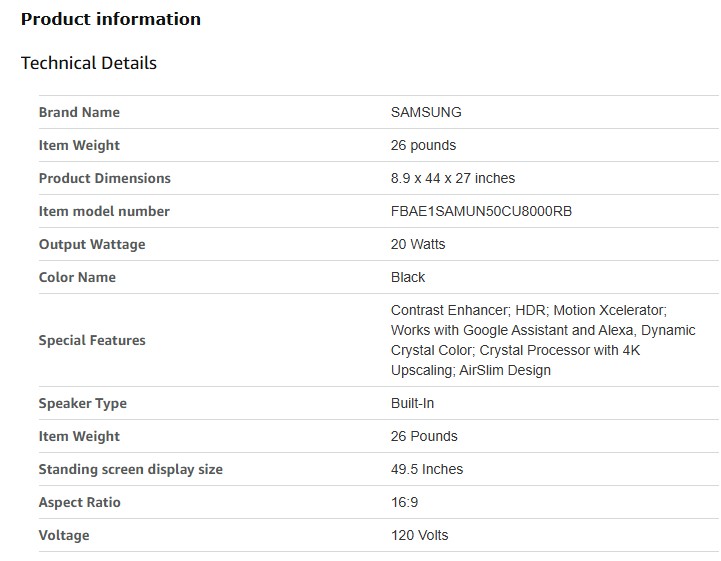721x561 pixels.
Task: Click the Black color value
Action: pos(408,277)
